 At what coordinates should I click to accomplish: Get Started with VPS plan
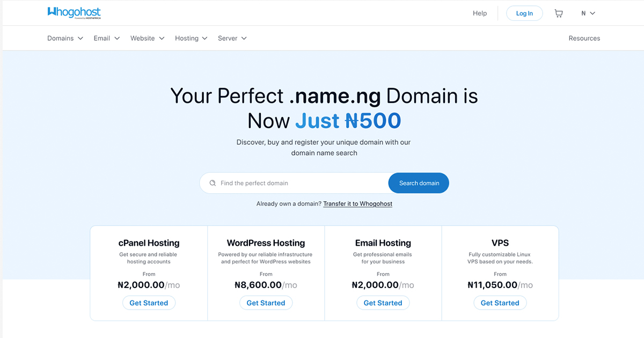tap(500, 303)
